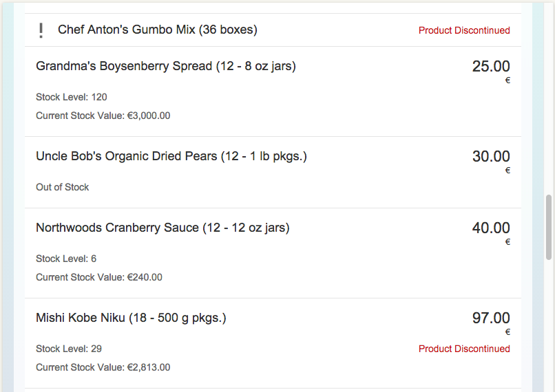Select Grandma's Boysenberry Spread product
The image size is (555, 392).
pyautogui.click(x=166, y=67)
